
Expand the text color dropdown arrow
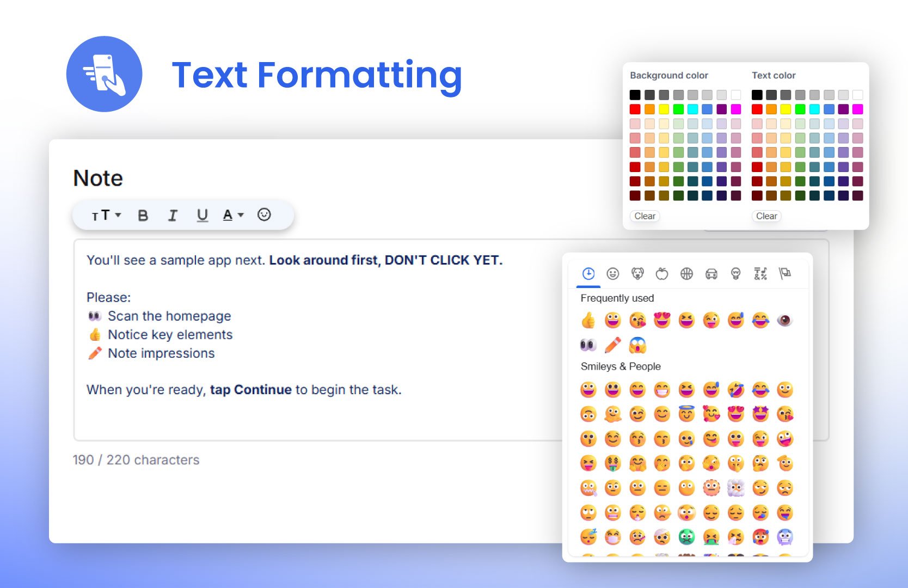pyautogui.click(x=241, y=216)
